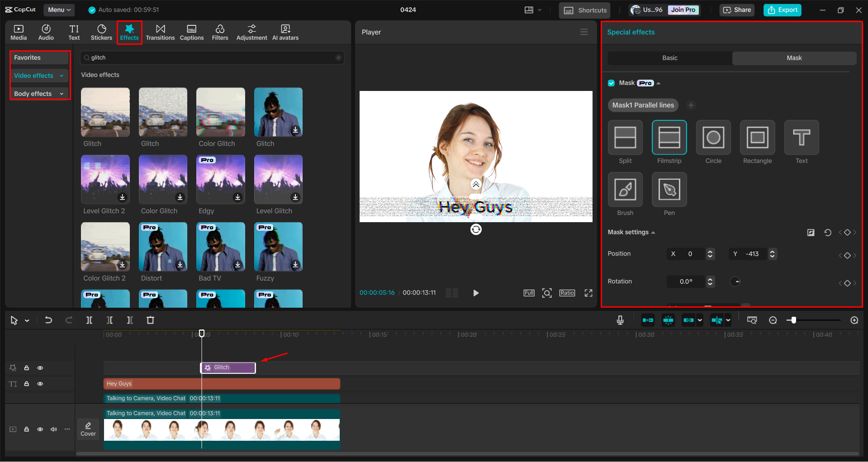Open the Favorites category
Screen dimensions: 868x462
[28, 57]
